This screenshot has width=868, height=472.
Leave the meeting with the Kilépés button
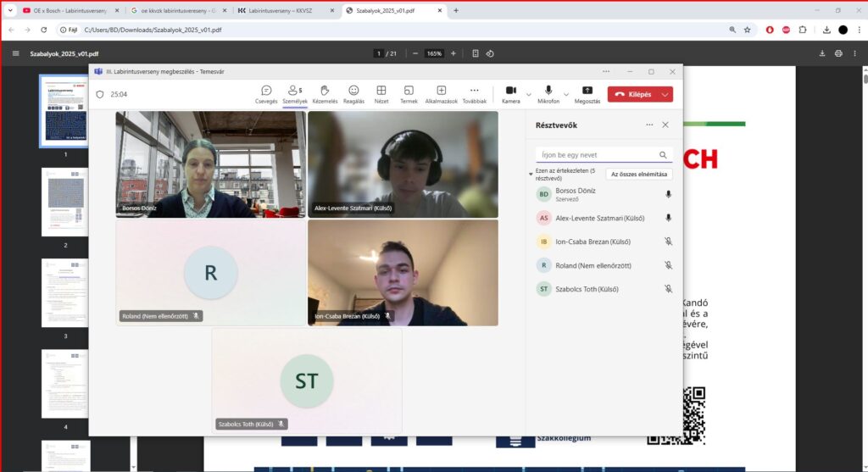632,94
